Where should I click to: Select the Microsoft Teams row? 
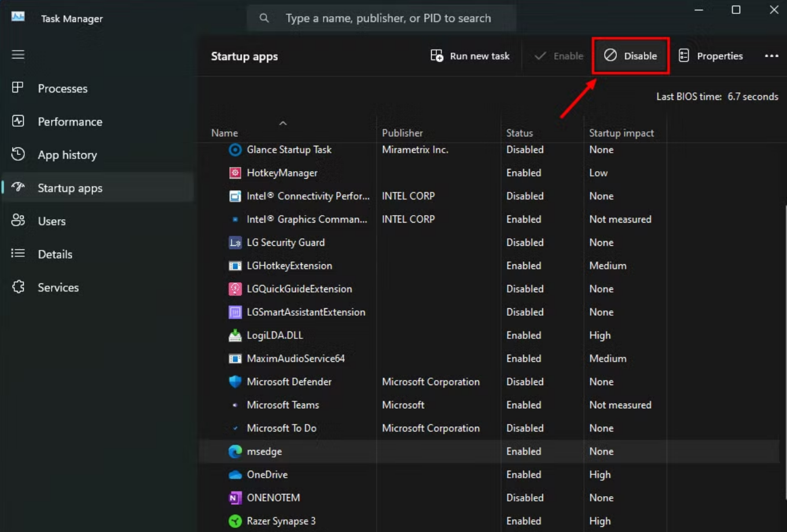(489, 405)
